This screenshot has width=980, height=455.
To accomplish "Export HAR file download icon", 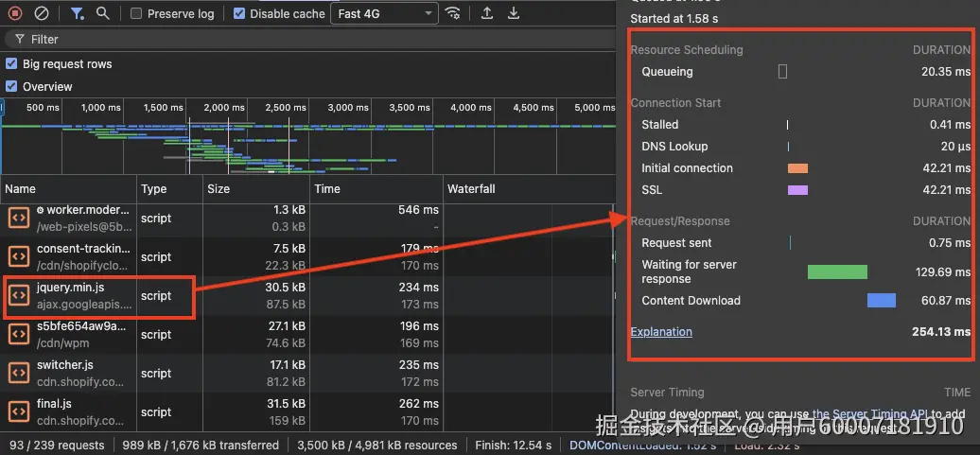I will point(513,13).
